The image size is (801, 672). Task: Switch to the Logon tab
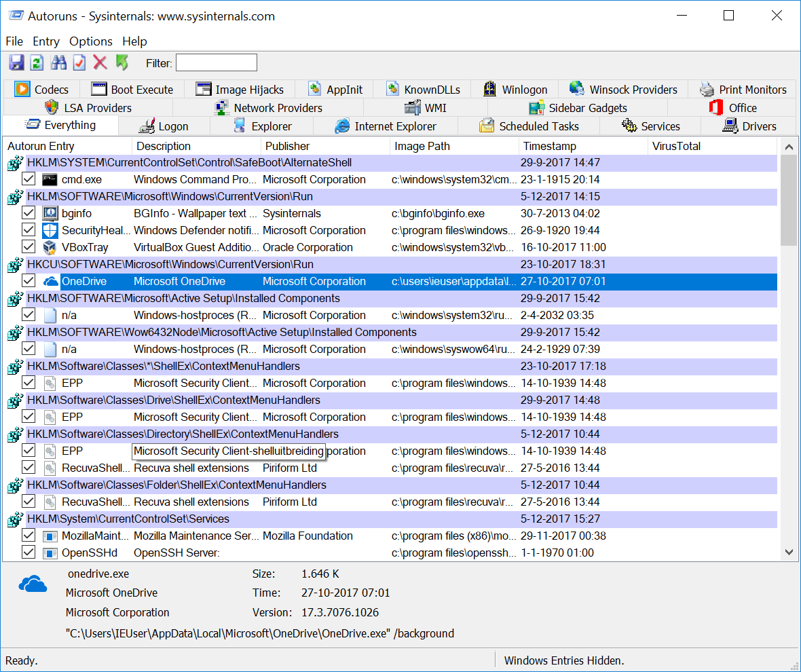pyautogui.click(x=164, y=126)
